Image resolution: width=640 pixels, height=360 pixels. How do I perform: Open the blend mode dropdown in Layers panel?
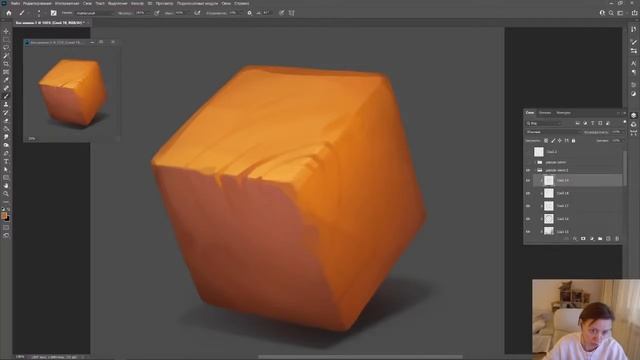point(553,132)
